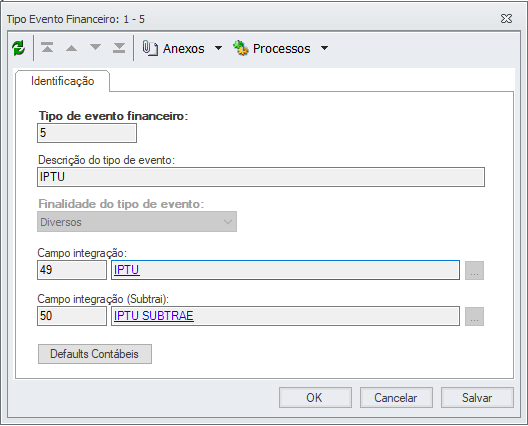Click the Anexos paperclip icon
528x426 pixels.
click(x=150, y=48)
